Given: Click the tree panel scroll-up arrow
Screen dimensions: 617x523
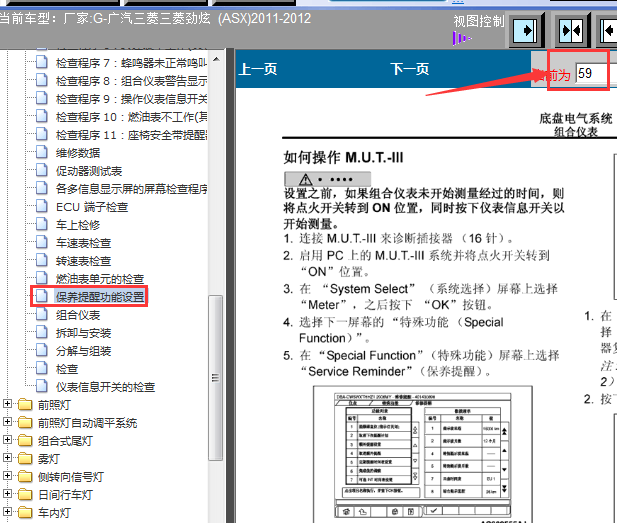Looking at the screenshot, I should (x=216, y=60).
